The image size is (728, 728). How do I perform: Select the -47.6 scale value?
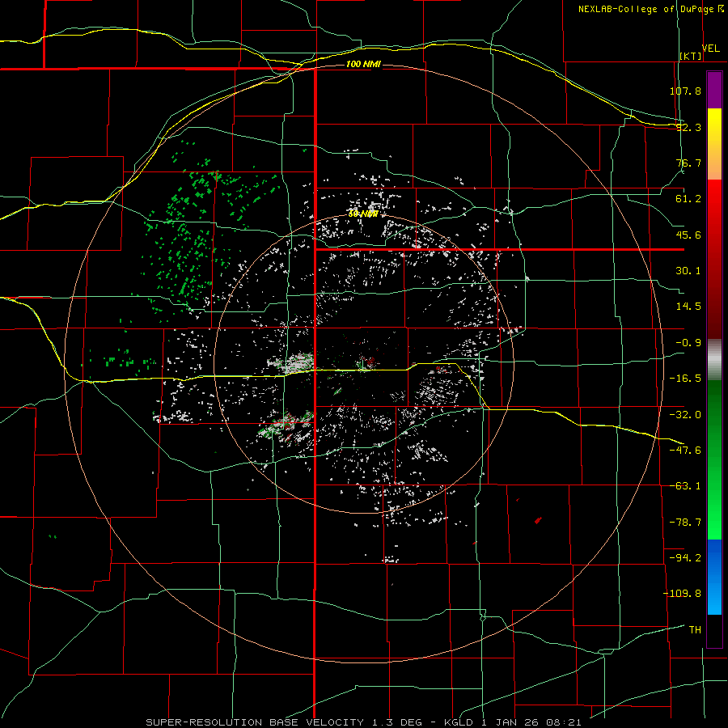[685, 451]
